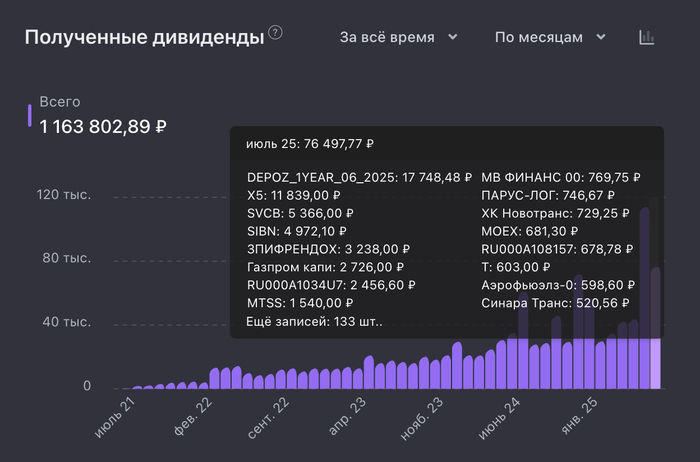Click the help question-mark icon beside the title
The width and height of the screenshot is (700, 462).
point(275,33)
